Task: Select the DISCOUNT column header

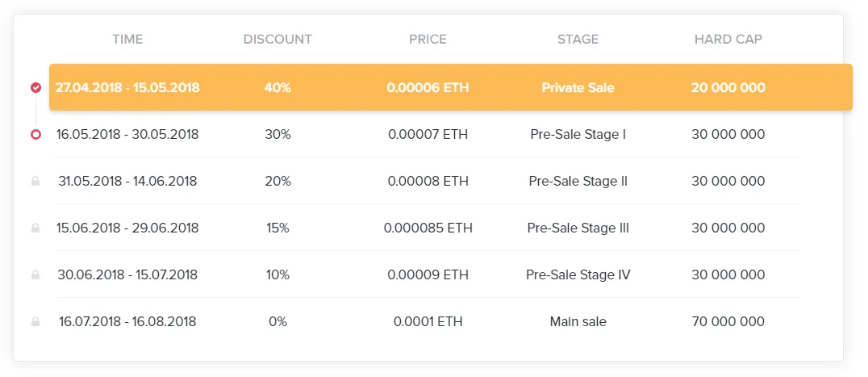Action: [278, 40]
